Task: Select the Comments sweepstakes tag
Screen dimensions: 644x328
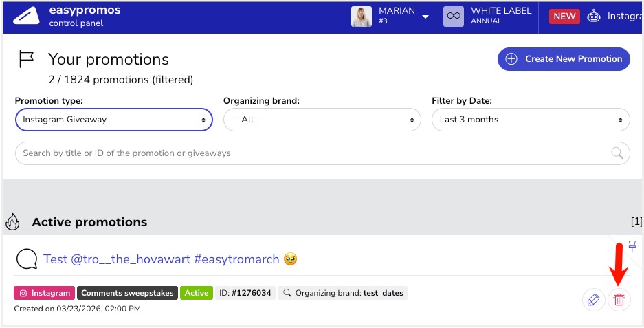Action: 127,293
